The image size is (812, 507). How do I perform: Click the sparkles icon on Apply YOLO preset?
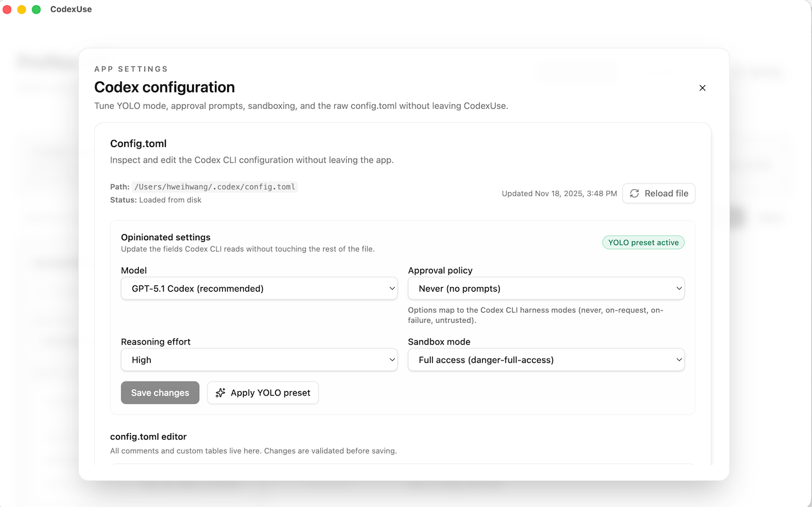pos(220,392)
